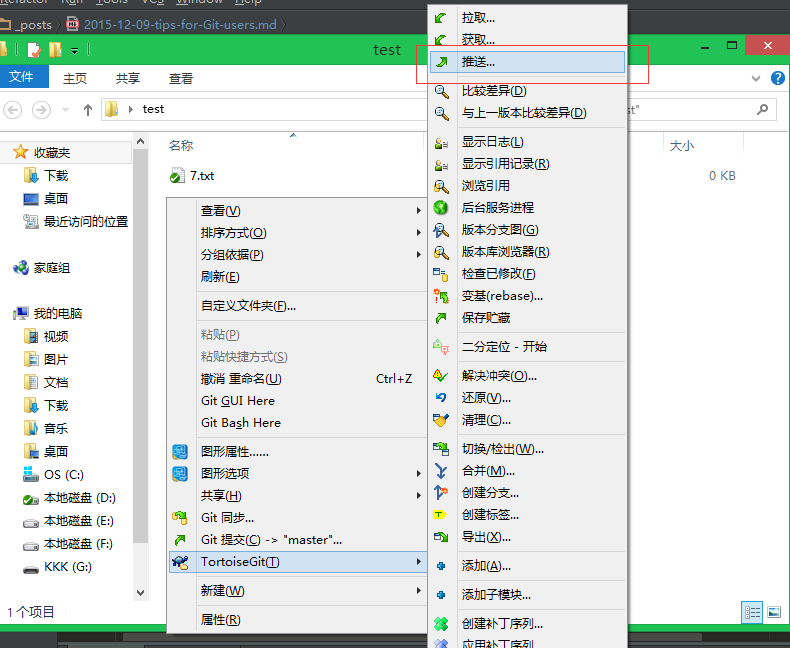This screenshot has width=790, height=648.
Task: Click the green arrow icon beside 推送
Action: 441,62
